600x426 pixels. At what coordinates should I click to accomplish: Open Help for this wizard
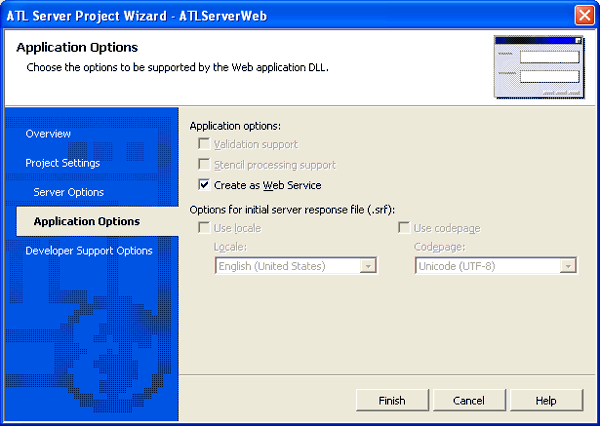(546, 400)
